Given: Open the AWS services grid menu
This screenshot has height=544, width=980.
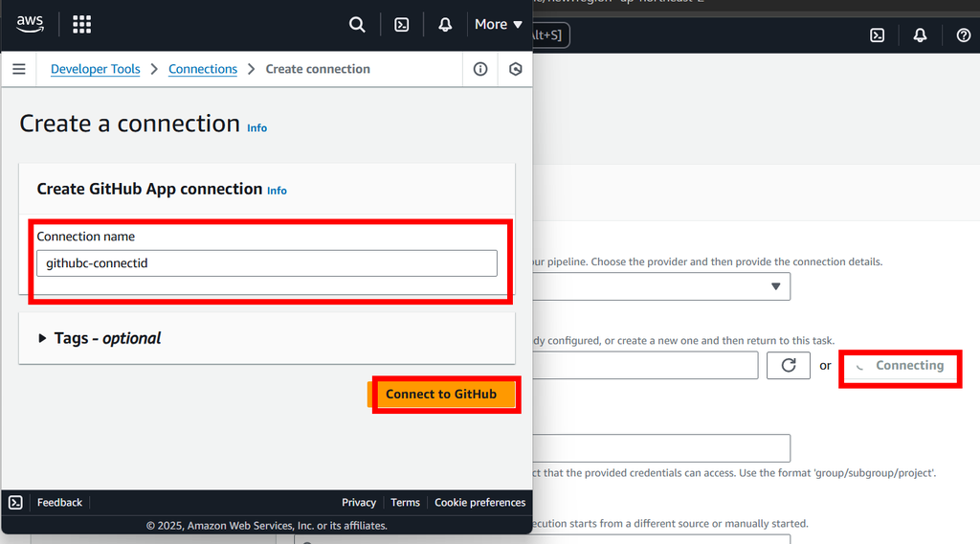Looking at the screenshot, I should coord(82,24).
